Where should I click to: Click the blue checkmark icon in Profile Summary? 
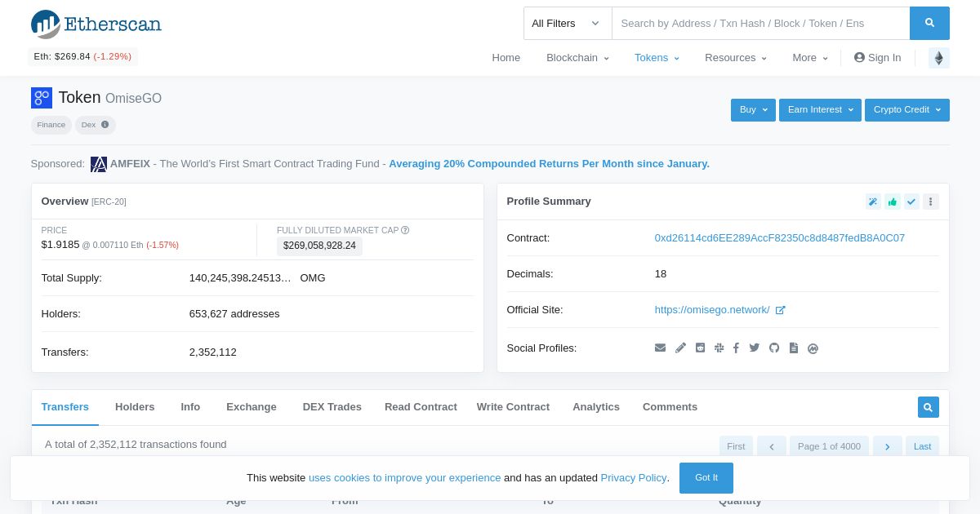coord(911,202)
